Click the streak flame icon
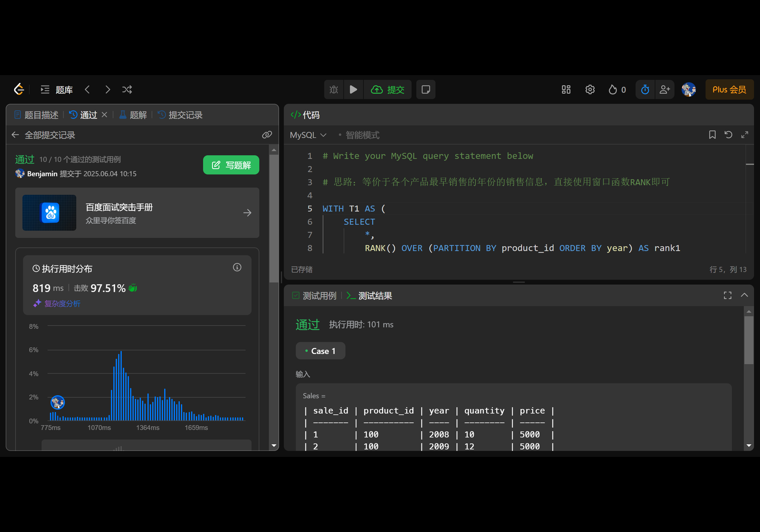The width and height of the screenshot is (760, 532). 613,89
